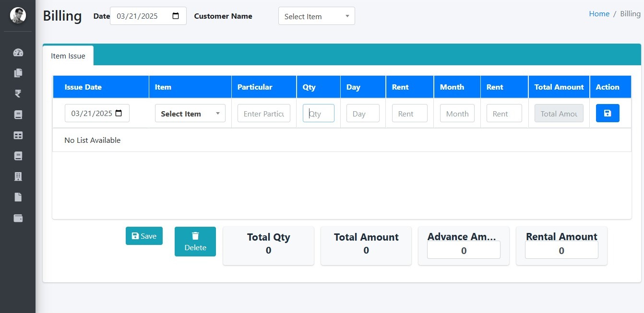Image resolution: width=644 pixels, height=313 pixels.
Task: Expand the Item 'Select Item' dropdown in table
Action: click(190, 114)
